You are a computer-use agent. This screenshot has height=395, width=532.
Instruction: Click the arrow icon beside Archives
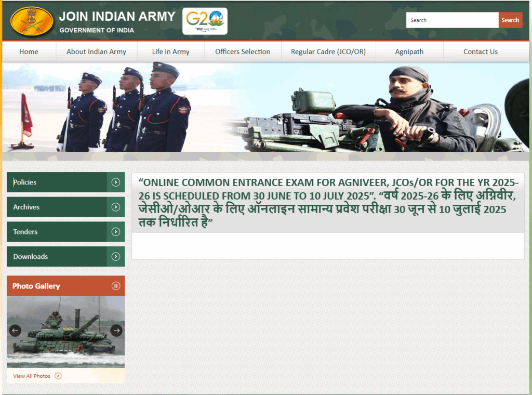pos(116,207)
